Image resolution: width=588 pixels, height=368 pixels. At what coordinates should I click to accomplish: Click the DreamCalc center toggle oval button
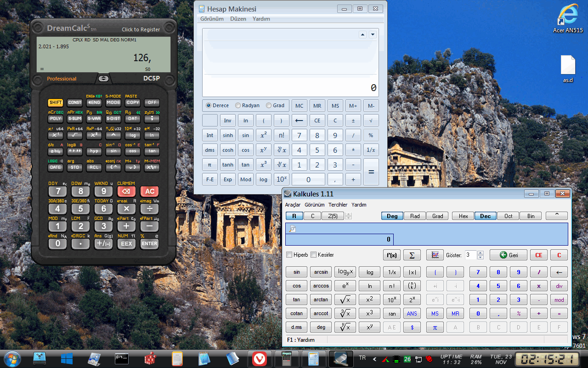[103, 78]
